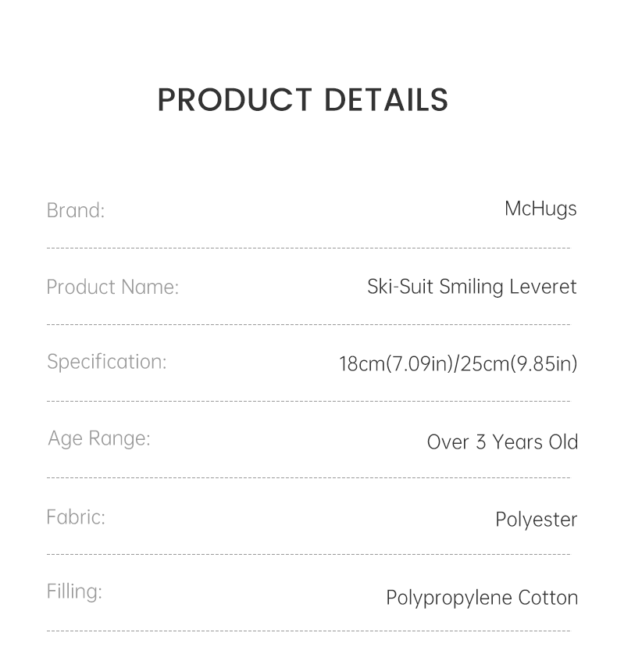Select the Ski-Suit Smiling Leveret text

(472, 287)
